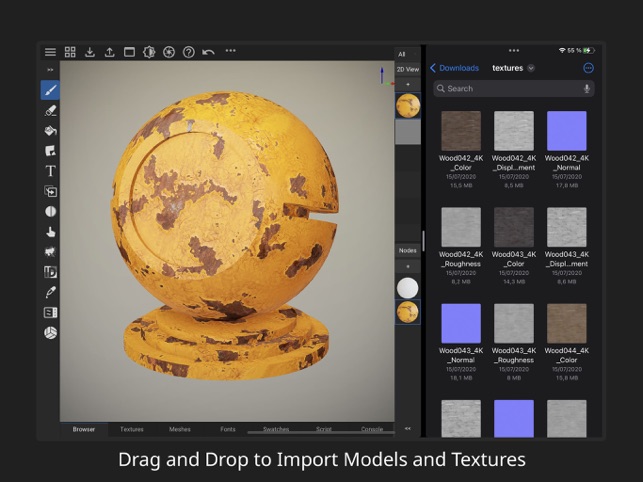Screen dimensions: 643x482
Task: Open the window layout icon
Action: tap(129, 52)
